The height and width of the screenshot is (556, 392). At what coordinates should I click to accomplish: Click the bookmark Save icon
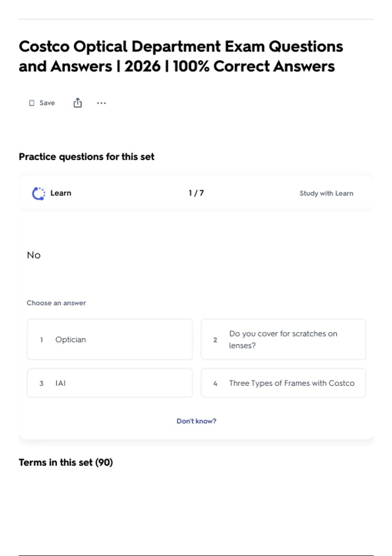tap(32, 103)
